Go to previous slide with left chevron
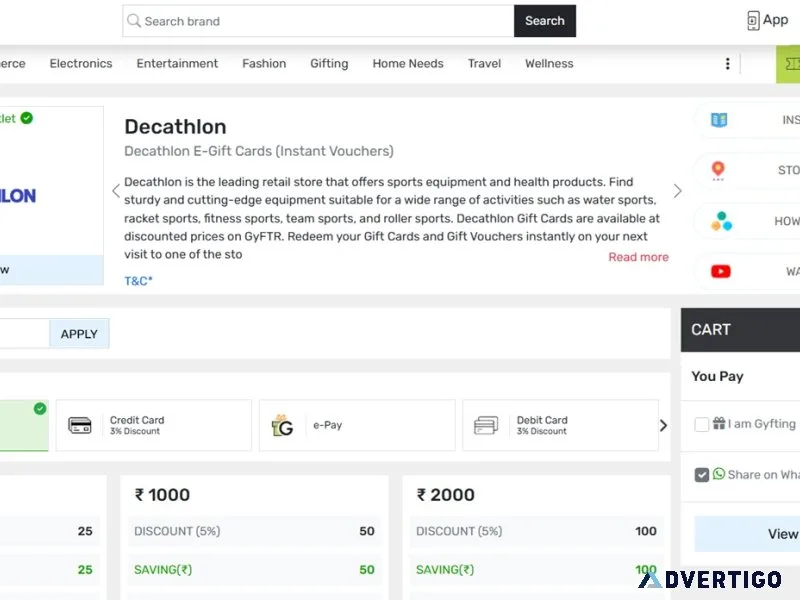The width and height of the screenshot is (800, 600). [116, 191]
